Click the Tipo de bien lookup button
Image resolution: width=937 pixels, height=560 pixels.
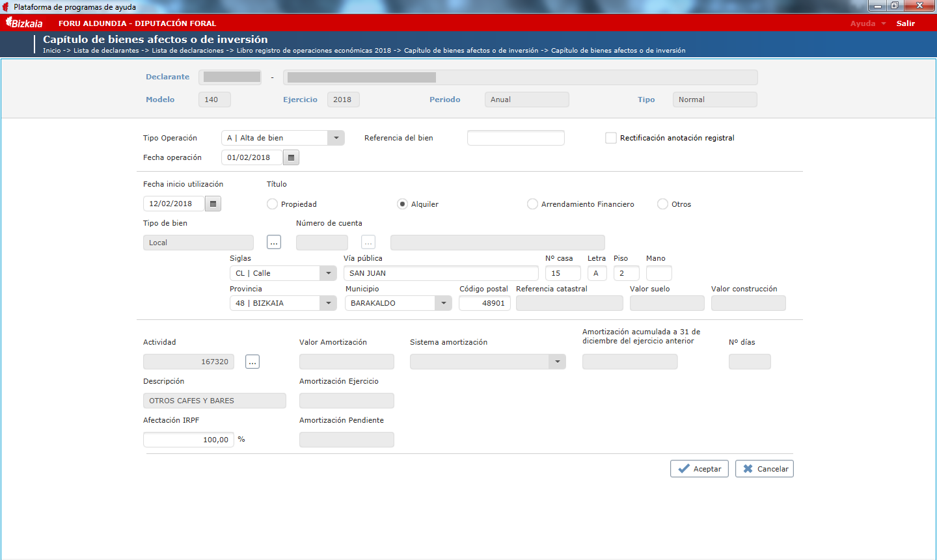(x=274, y=242)
